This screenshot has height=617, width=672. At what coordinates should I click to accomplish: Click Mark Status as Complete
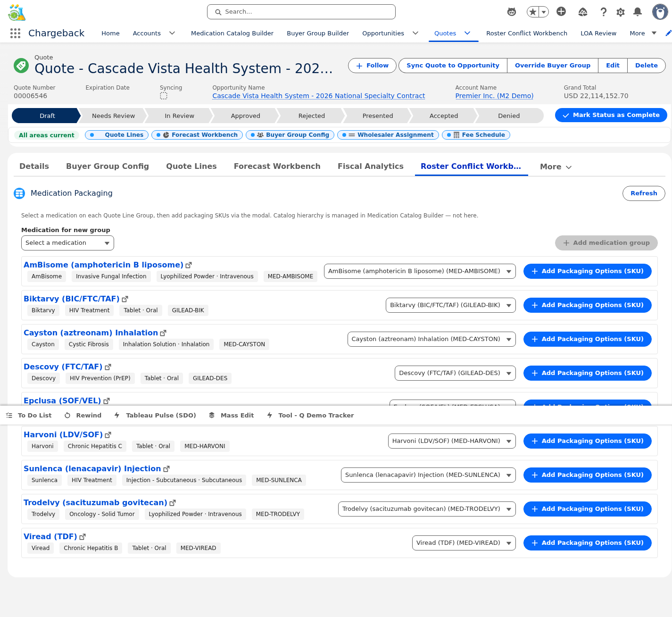pyautogui.click(x=611, y=115)
